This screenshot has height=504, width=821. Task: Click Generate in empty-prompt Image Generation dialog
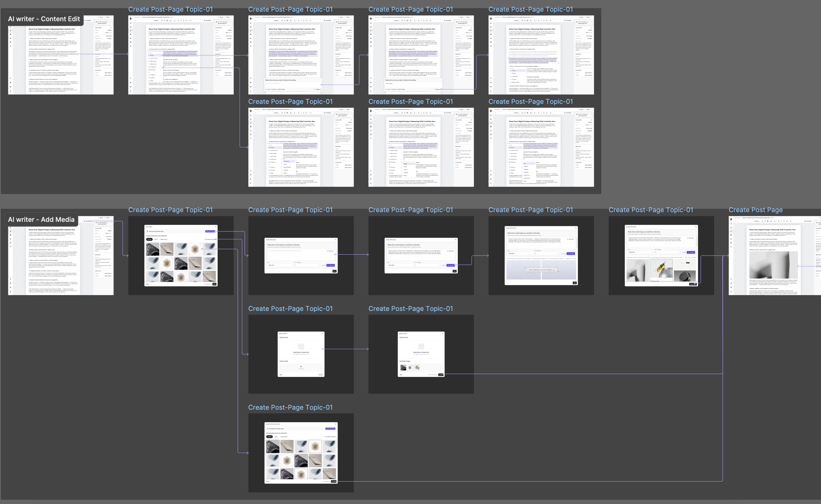331,265
